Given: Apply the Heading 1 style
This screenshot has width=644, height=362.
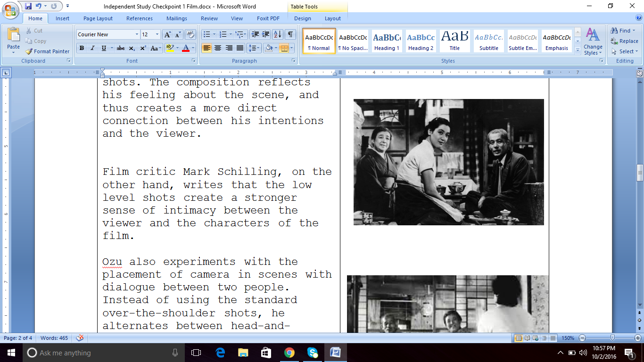Looking at the screenshot, I should [x=387, y=41].
